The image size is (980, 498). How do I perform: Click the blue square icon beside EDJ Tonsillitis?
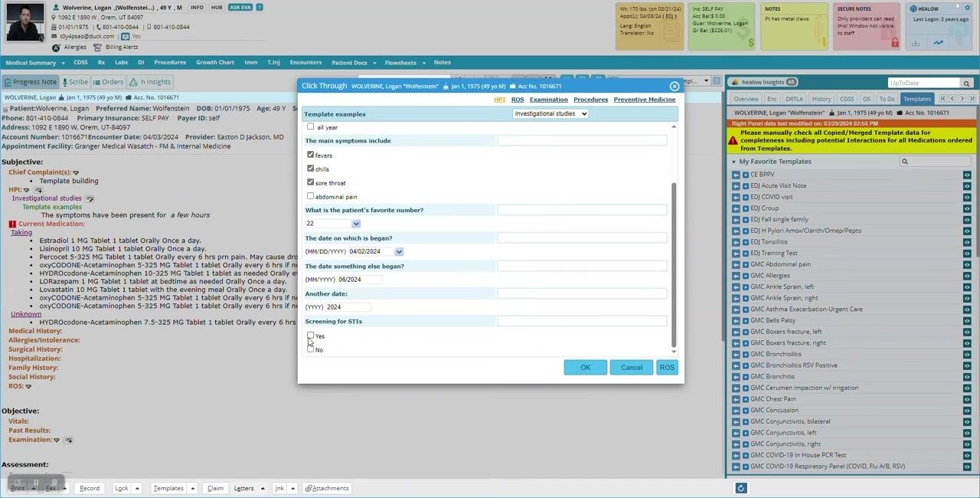click(745, 242)
